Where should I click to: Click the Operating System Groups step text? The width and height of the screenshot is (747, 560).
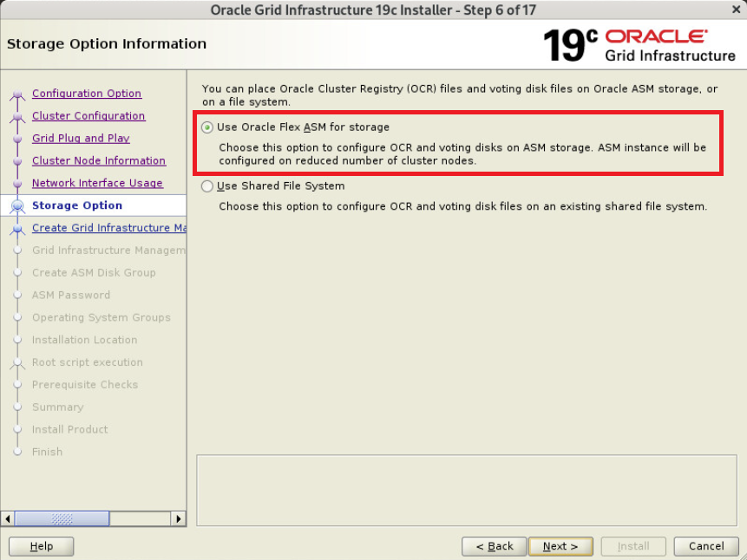click(101, 317)
